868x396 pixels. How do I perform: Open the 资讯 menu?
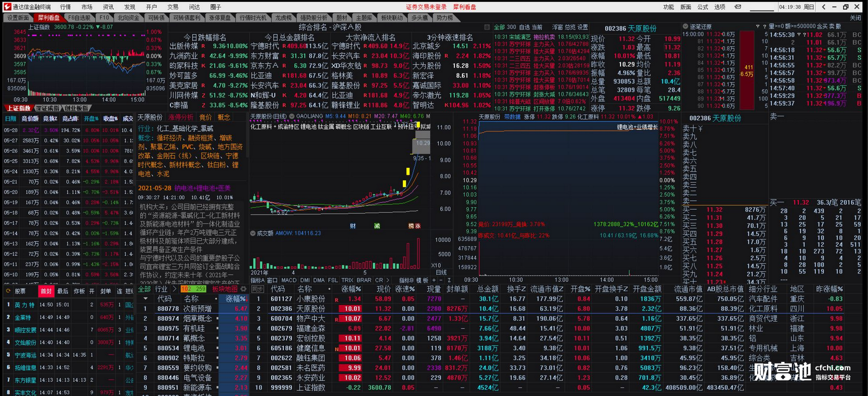click(108, 7)
